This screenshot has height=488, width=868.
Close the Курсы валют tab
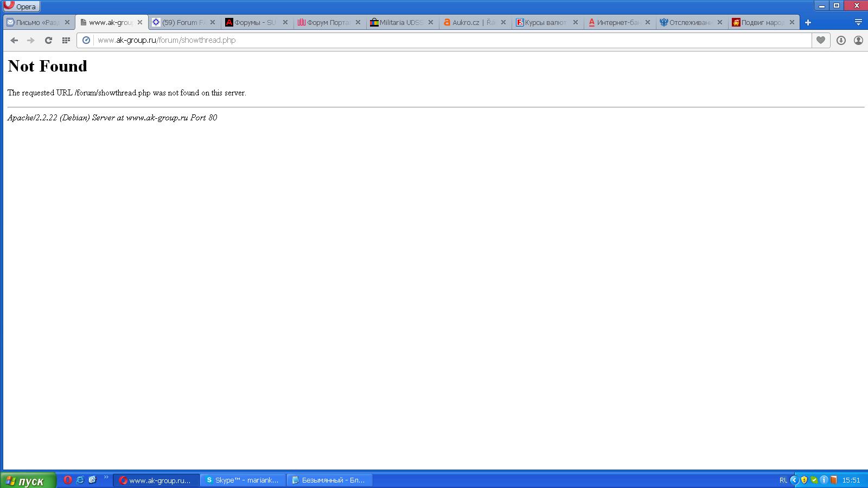[576, 22]
